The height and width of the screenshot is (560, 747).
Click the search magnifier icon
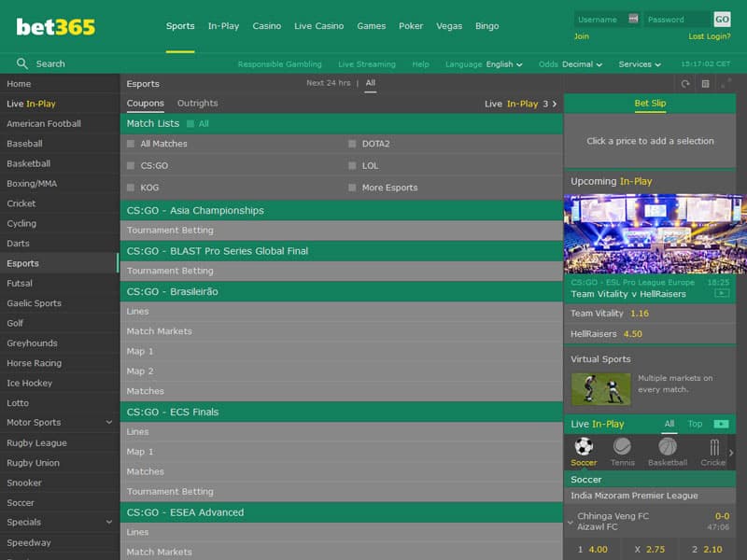click(22, 63)
